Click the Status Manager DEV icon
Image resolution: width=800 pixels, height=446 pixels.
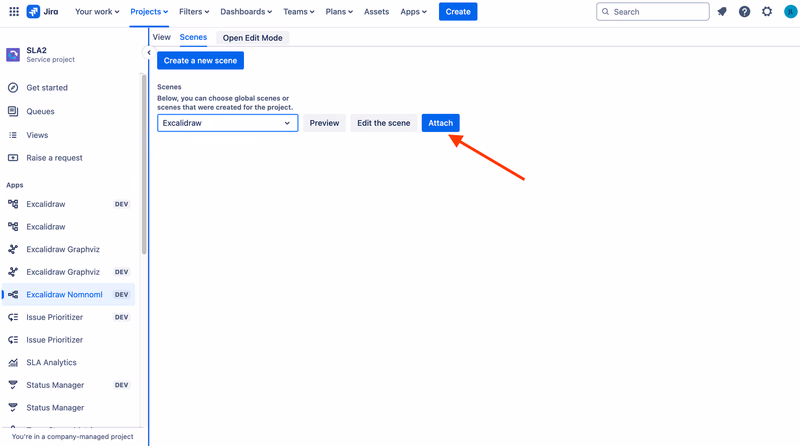[13, 385]
